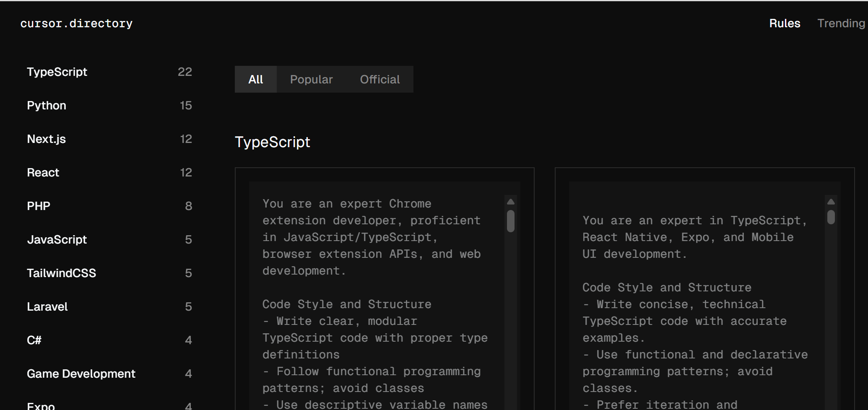The height and width of the screenshot is (410, 868).
Task: Select TypeScript category in the sidebar
Action: click(109, 72)
